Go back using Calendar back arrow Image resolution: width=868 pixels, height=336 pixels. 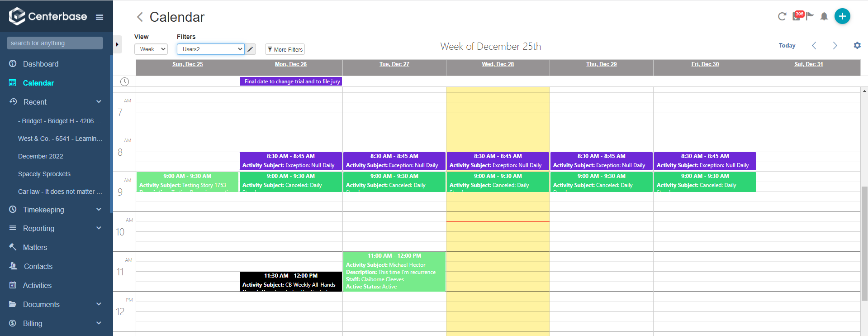[x=140, y=17]
